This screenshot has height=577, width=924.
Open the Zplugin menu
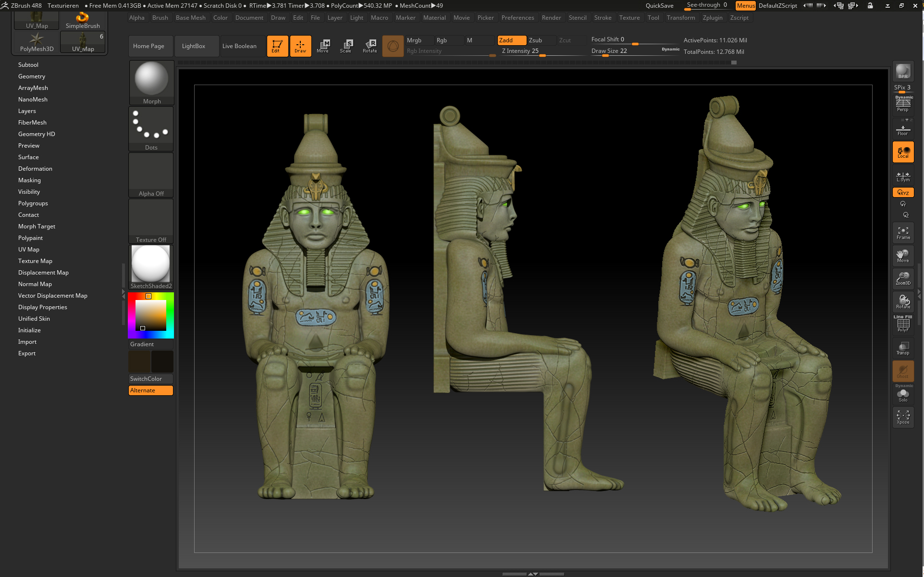[x=712, y=18]
